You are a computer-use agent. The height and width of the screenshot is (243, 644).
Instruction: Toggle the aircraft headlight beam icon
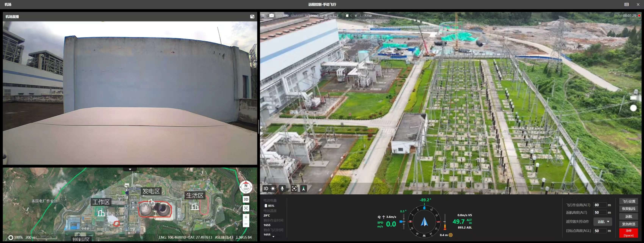pos(266,189)
